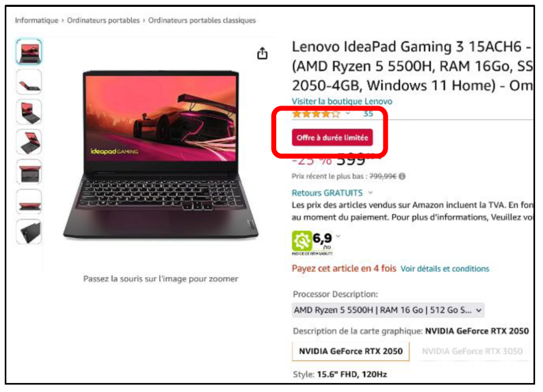Click the star rating icons
The image size is (543, 392).
tap(316, 114)
